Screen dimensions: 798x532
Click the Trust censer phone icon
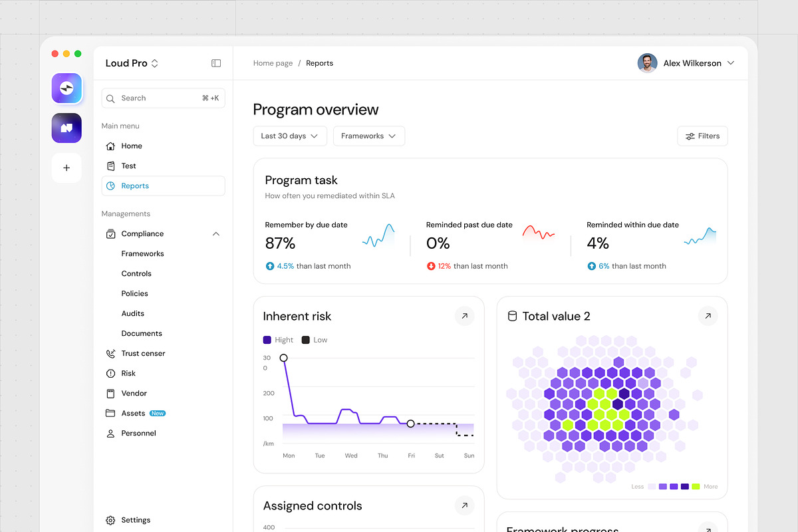[111, 354]
